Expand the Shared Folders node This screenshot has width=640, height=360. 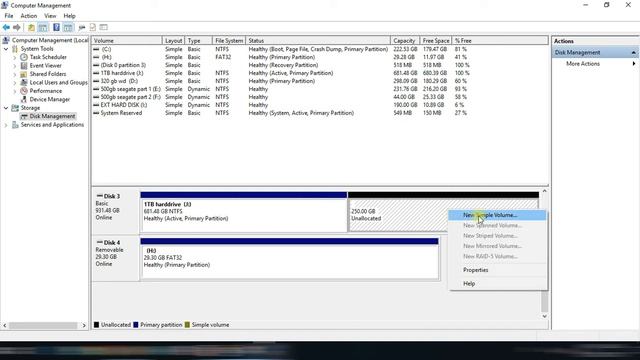(x=15, y=74)
